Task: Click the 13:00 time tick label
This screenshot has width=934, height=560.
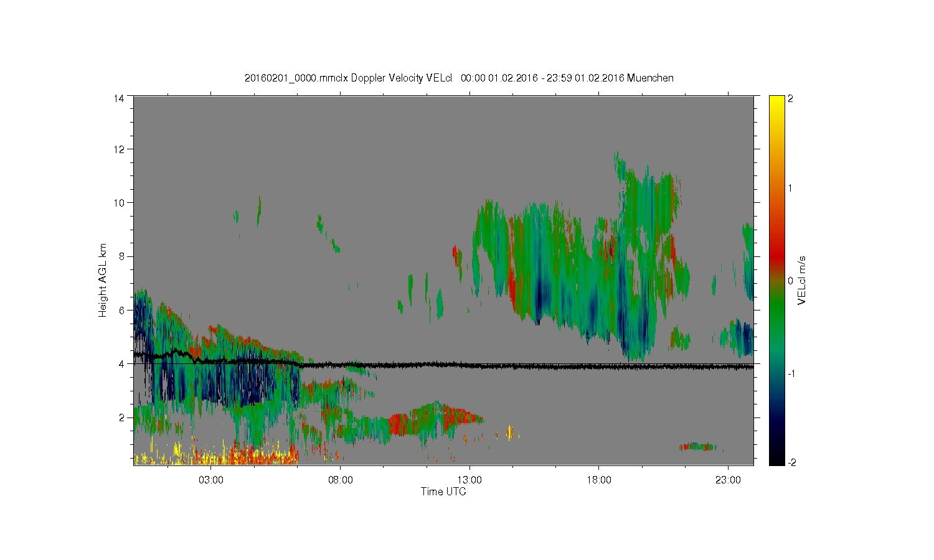Action: pos(469,480)
